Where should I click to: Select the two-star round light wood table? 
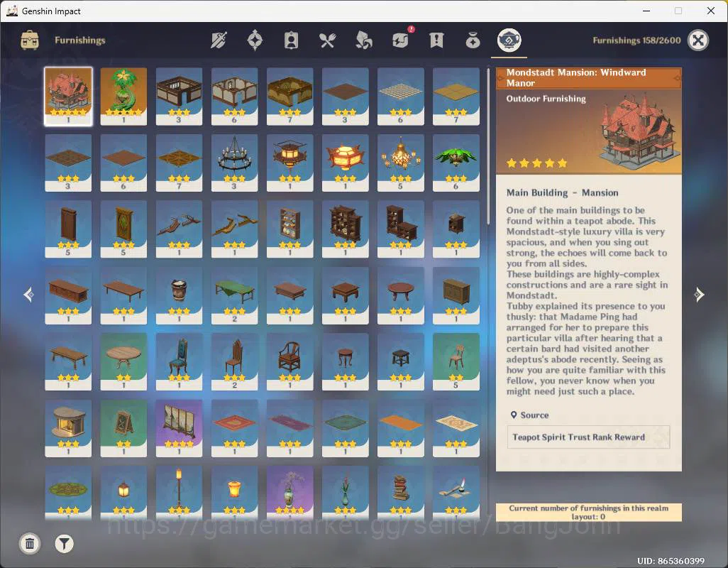point(123,362)
